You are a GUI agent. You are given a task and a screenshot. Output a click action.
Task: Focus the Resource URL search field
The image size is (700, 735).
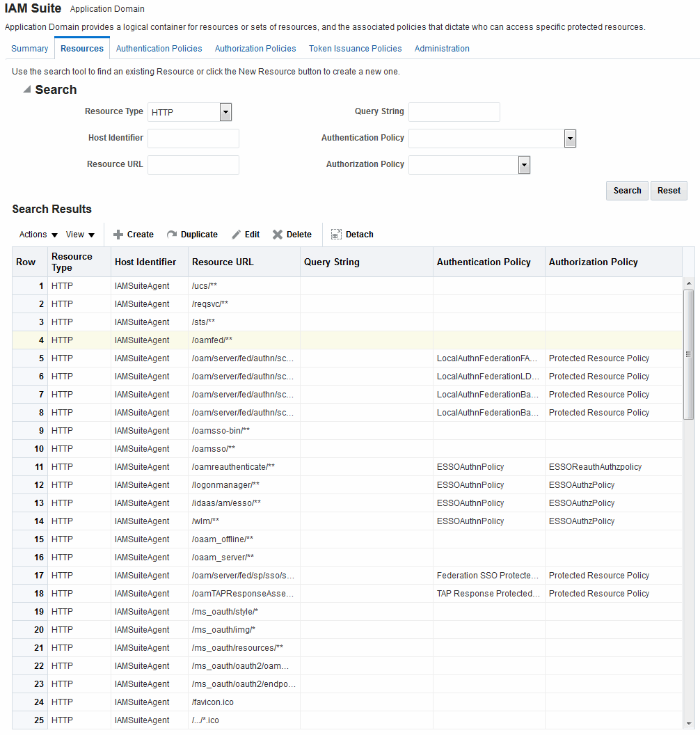(193, 165)
